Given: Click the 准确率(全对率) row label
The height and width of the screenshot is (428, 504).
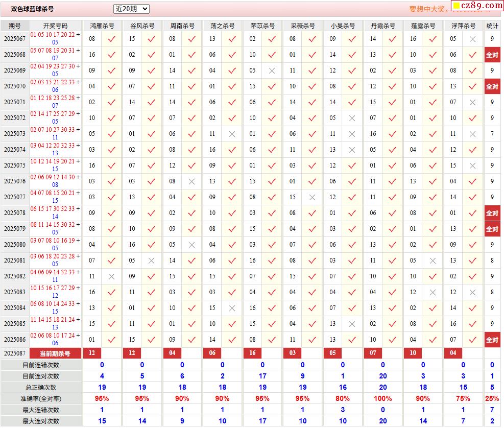Looking at the screenshot, I should coord(41,399).
